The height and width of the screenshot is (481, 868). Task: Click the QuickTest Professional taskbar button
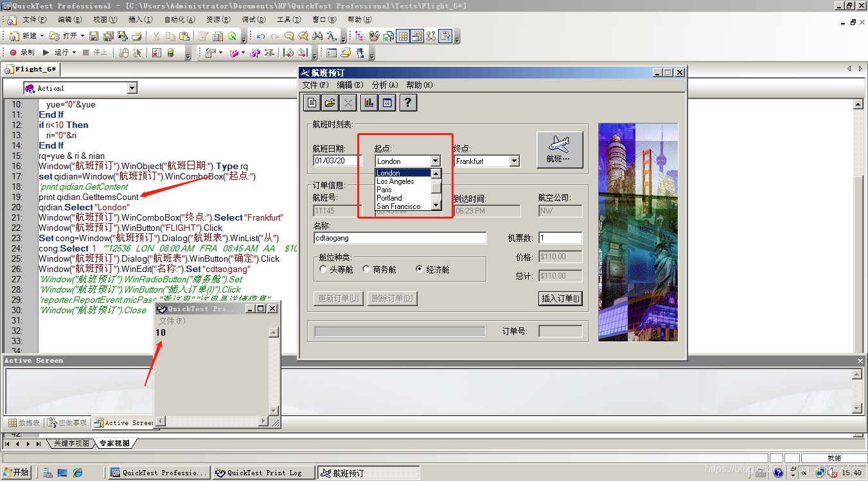pyautogui.click(x=159, y=473)
